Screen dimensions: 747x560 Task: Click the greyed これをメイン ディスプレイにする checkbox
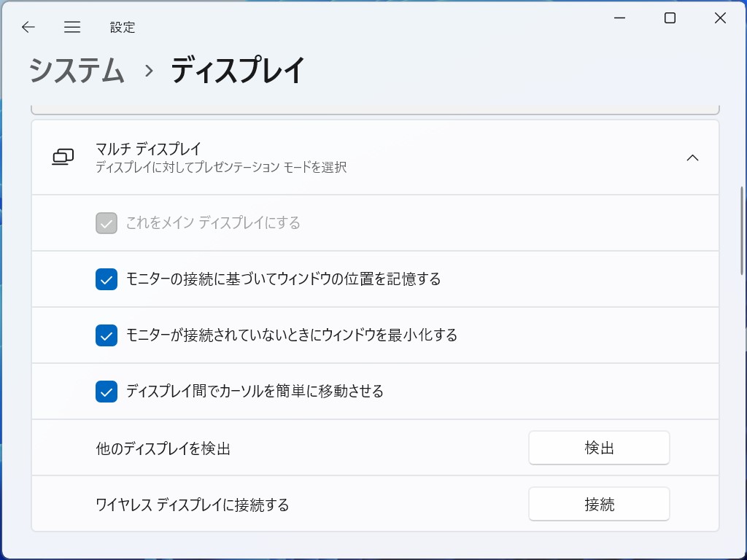point(106,223)
